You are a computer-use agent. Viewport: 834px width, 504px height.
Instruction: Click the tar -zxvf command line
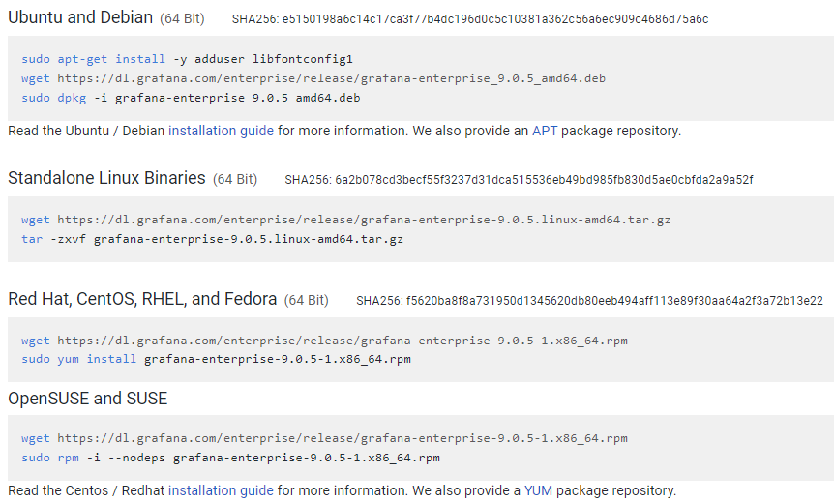click(212, 239)
